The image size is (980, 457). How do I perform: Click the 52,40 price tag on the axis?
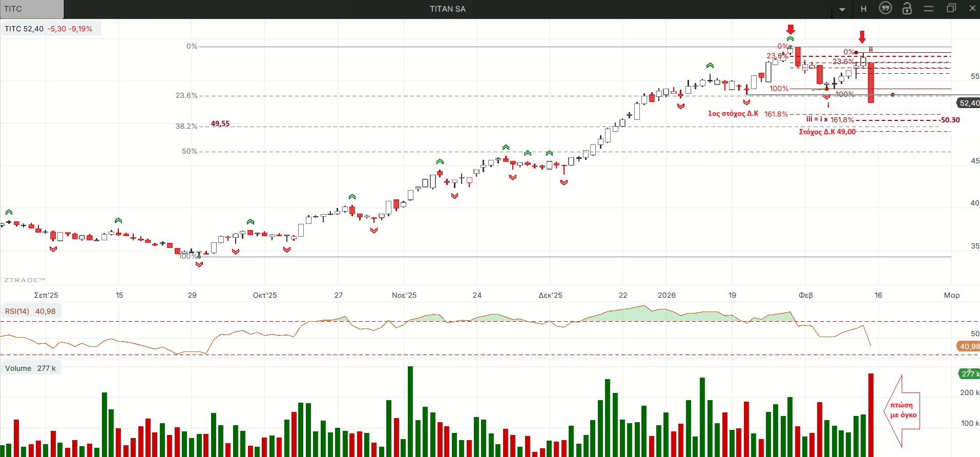click(969, 103)
